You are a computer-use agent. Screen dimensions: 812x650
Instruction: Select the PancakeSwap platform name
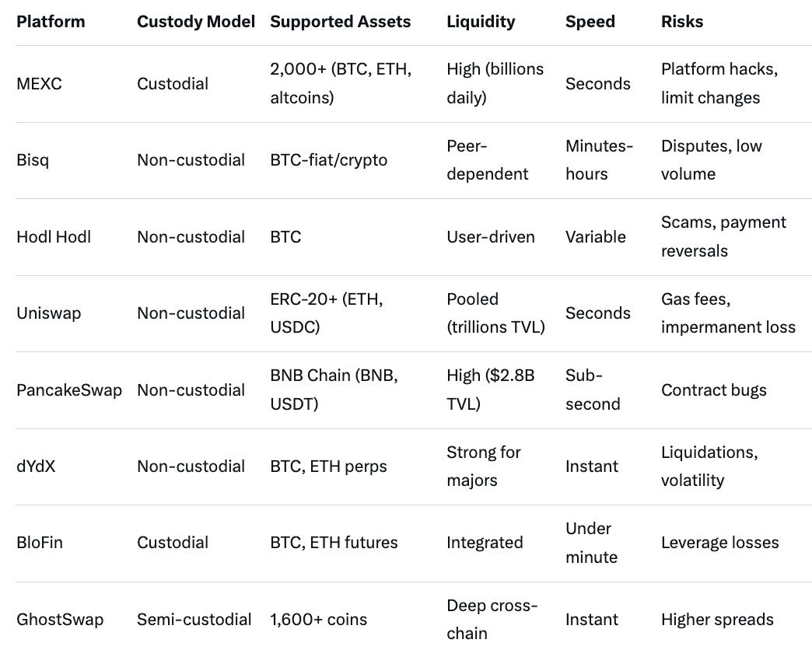point(69,390)
